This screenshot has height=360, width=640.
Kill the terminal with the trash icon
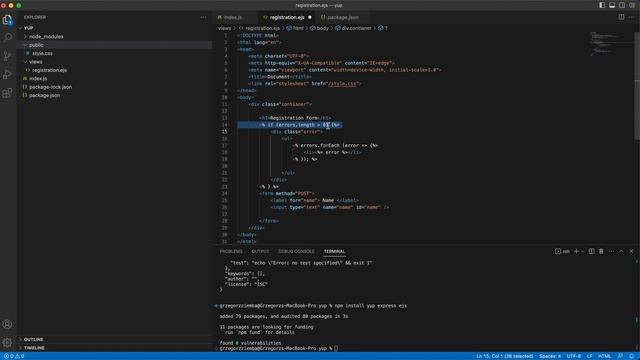(601, 251)
